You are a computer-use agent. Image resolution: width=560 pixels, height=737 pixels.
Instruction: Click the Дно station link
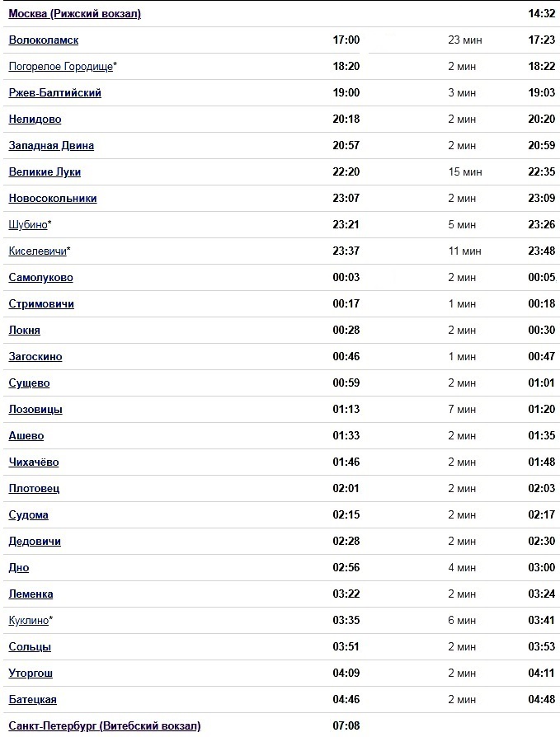19,568
